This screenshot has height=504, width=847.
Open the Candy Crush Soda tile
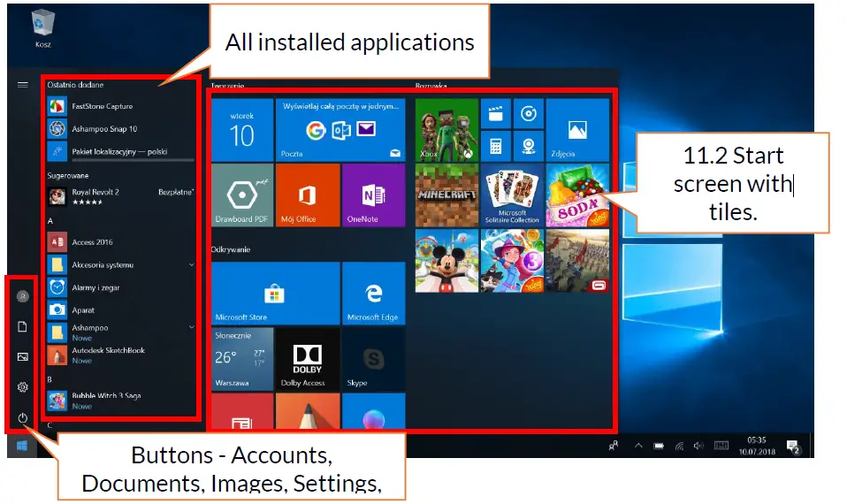point(577,195)
